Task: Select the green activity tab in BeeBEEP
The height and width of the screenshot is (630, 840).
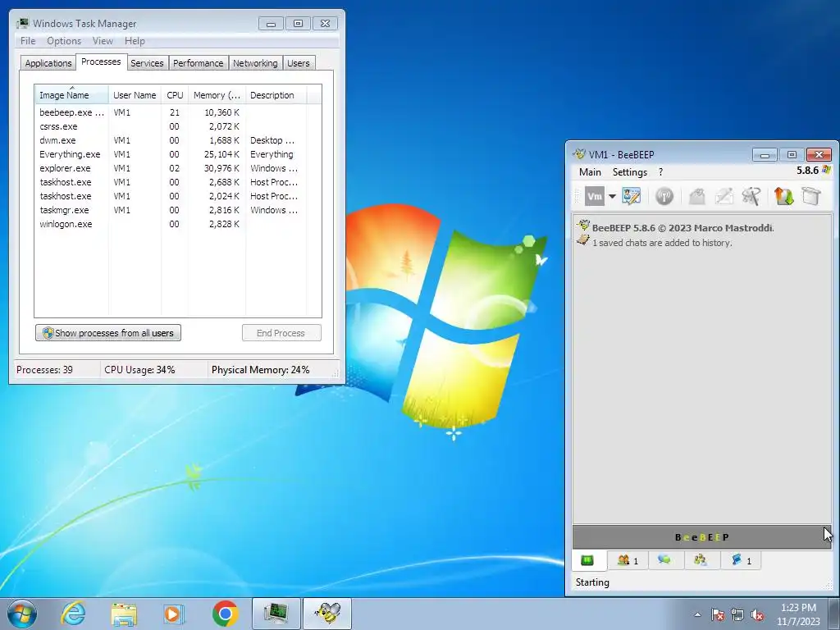Action: (587, 560)
